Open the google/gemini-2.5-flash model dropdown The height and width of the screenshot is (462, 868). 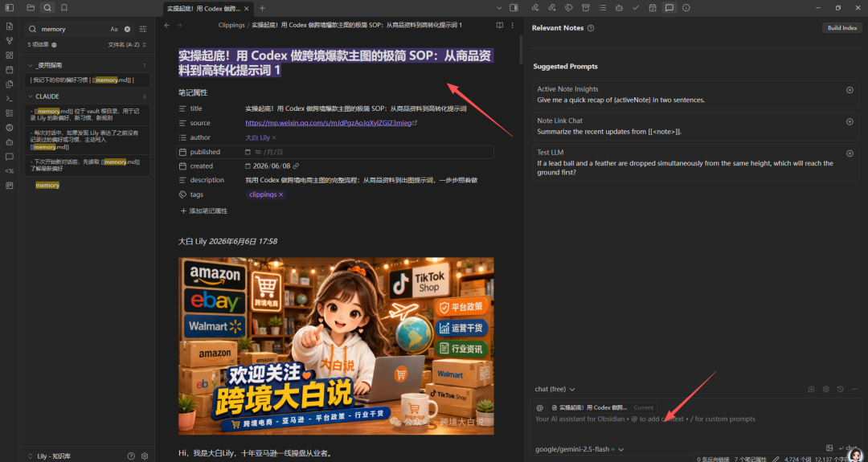[x=579, y=449]
